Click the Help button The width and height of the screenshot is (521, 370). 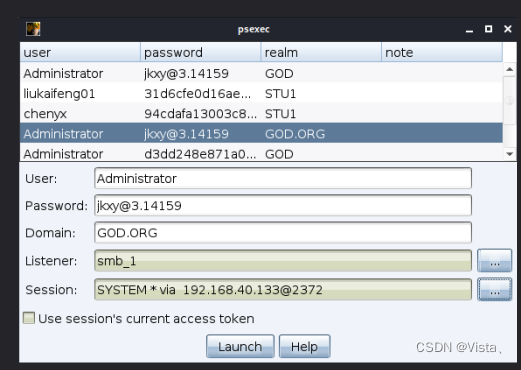[304, 346]
